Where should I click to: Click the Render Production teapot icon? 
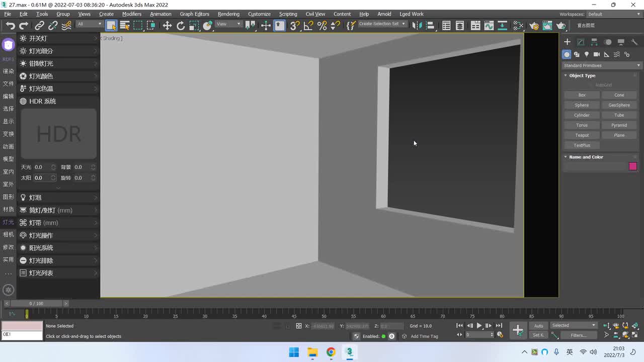561,26
